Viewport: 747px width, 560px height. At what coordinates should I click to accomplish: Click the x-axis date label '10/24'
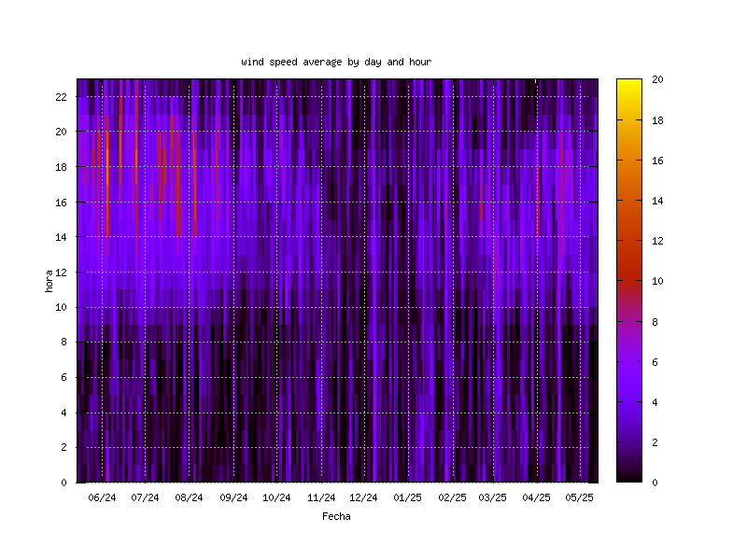pyautogui.click(x=276, y=497)
